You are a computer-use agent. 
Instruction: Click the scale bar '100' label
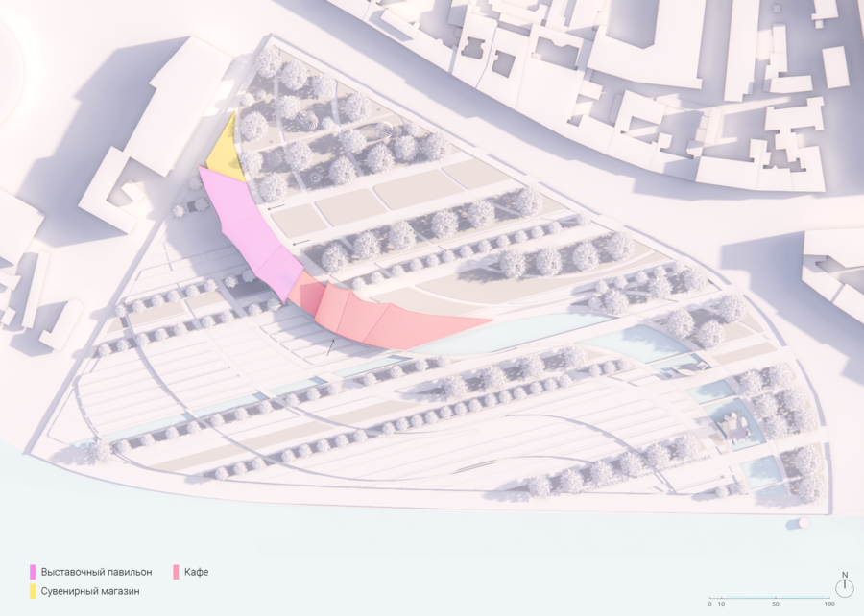click(829, 604)
